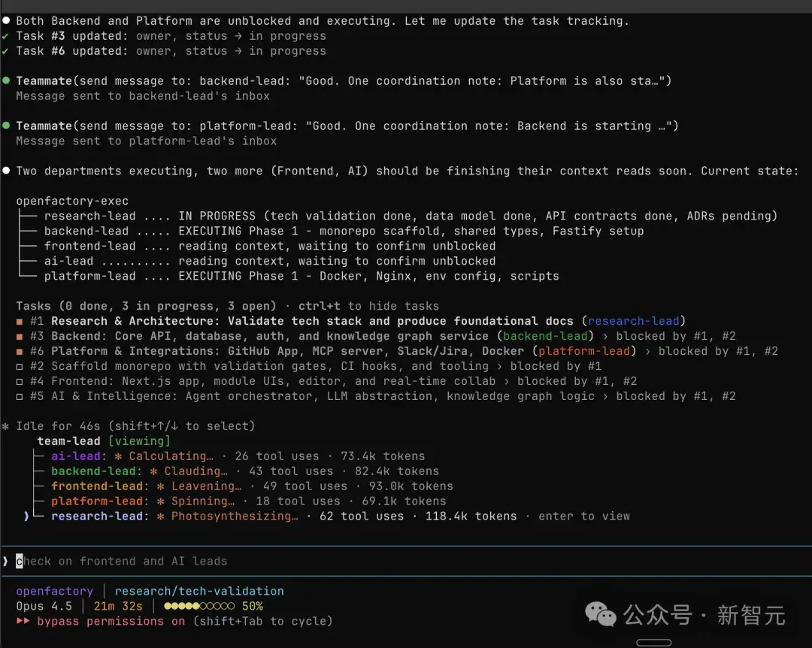The image size is (812, 648).
Task: Click the double-arrow icon before bypass permissions
Action: (x=23, y=620)
